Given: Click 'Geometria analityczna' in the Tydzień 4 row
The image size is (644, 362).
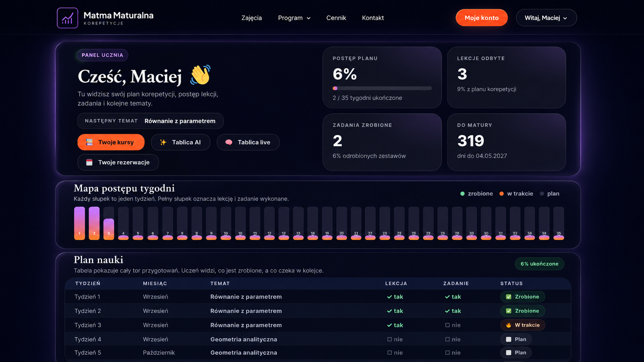Looking at the screenshot, I should point(244,339).
